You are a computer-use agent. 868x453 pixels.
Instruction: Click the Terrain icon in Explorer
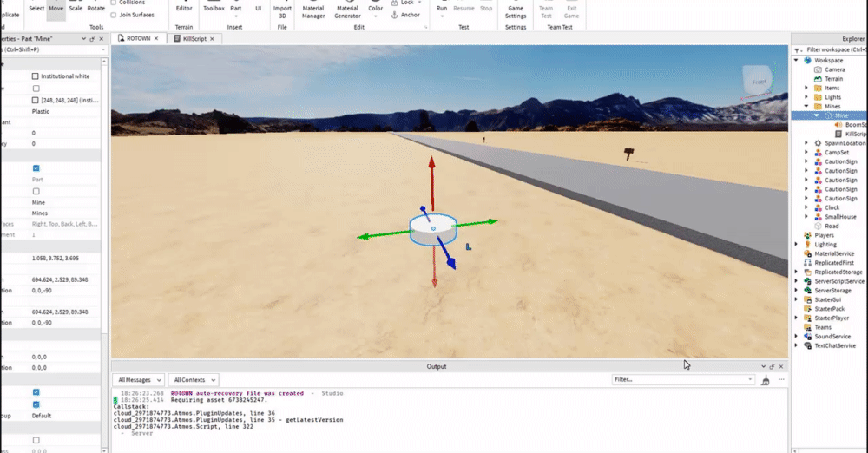pos(818,79)
